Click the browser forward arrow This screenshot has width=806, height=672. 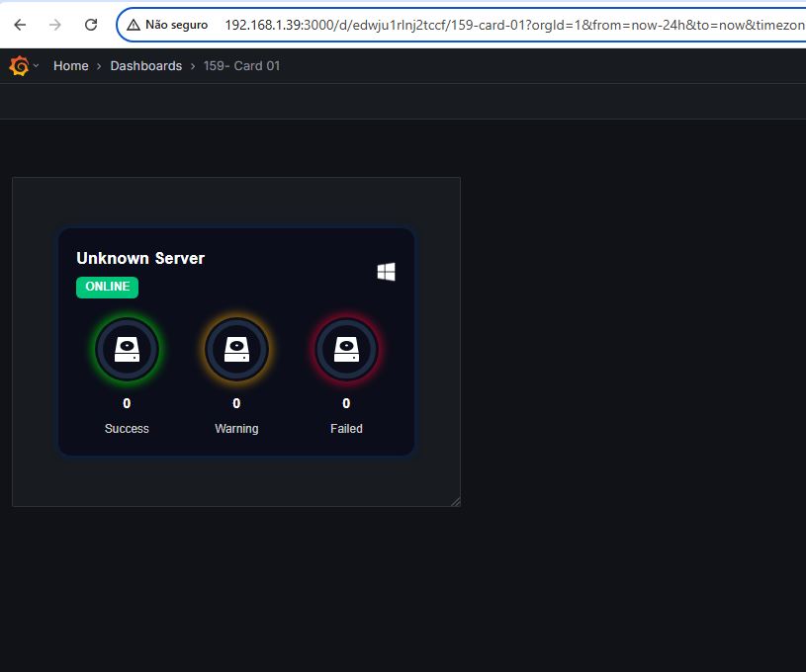(55, 25)
